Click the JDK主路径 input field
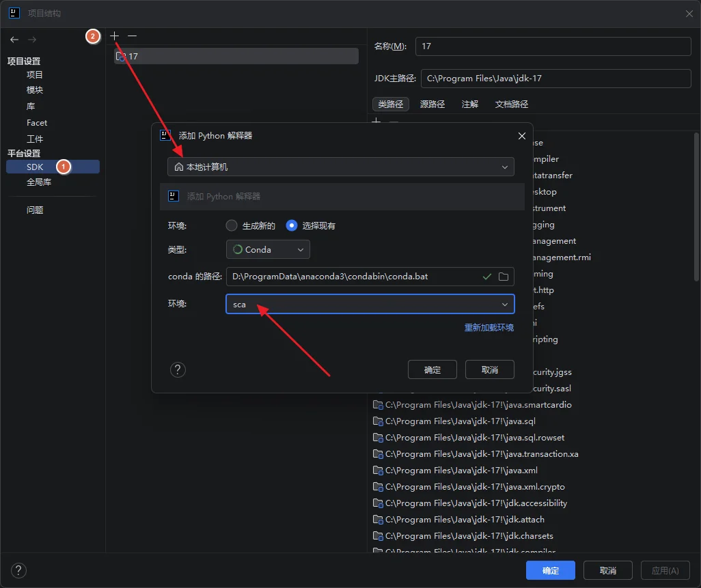Image resolution: width=701 pixels, height=588 pixels. coord(555,79)
